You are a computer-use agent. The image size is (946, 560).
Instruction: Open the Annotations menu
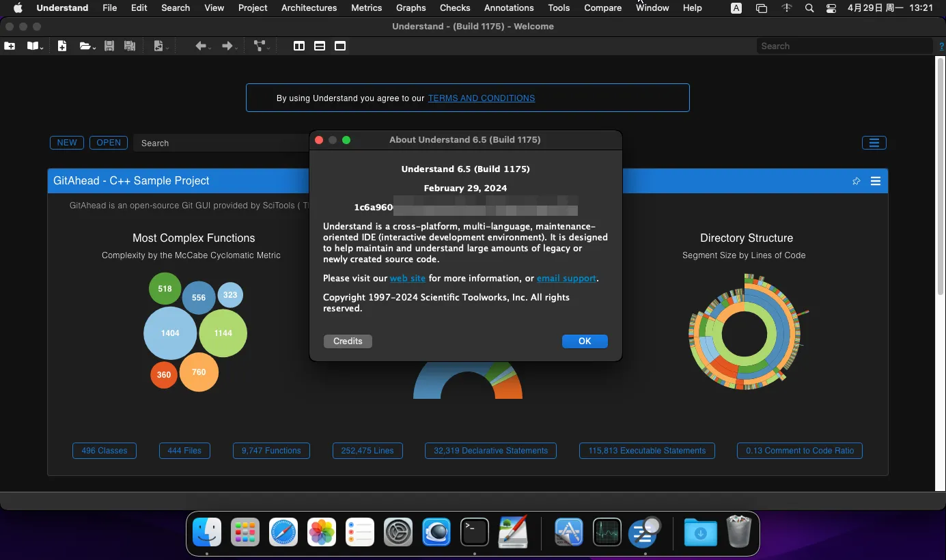[509, 8]
